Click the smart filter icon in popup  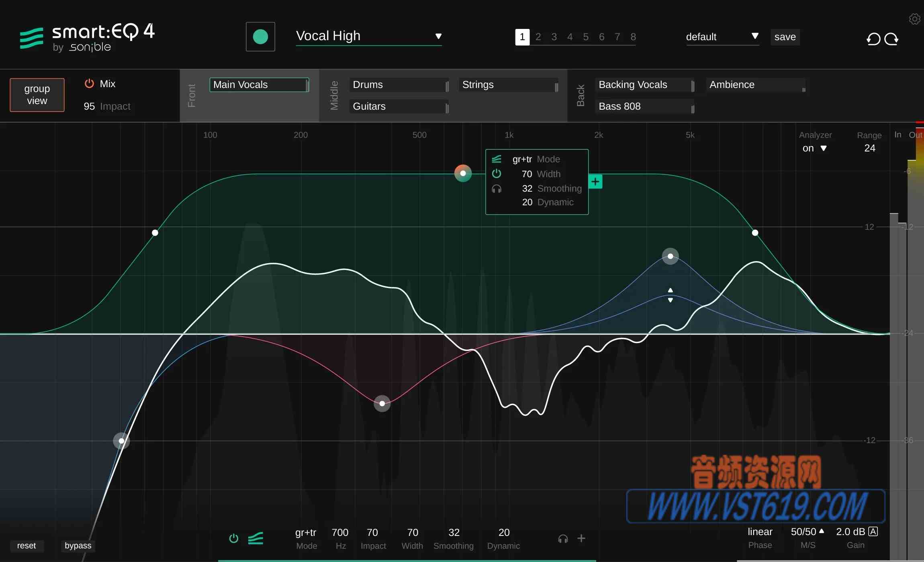click(497, 159)
